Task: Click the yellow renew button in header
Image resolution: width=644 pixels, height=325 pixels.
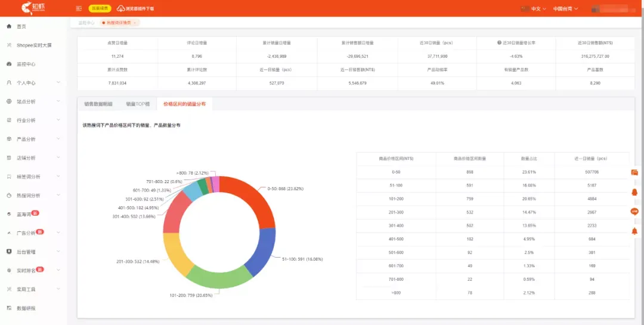Action: pos(99,8)
